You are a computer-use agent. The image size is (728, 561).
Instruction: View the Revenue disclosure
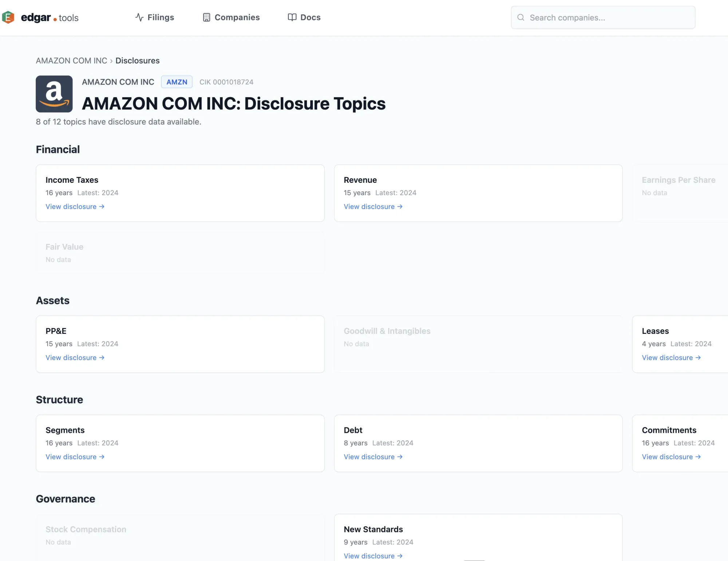coord(373,206)
